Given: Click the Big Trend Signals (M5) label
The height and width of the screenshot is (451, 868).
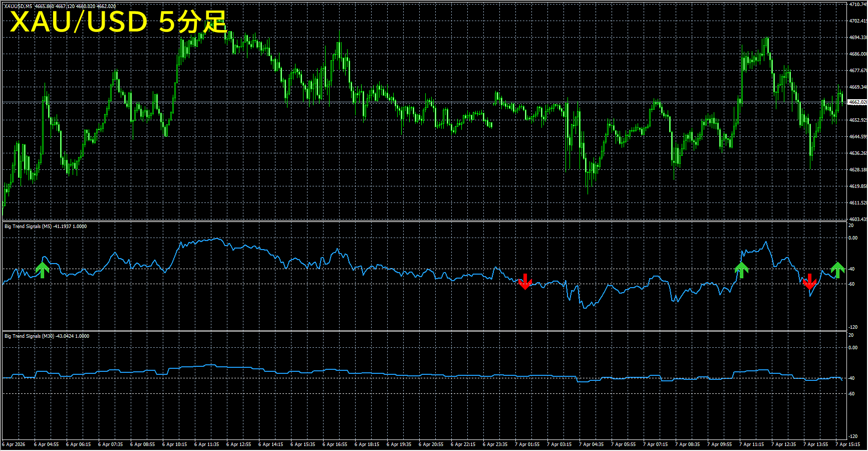Looking at the screenshot, I should (28, 227).
